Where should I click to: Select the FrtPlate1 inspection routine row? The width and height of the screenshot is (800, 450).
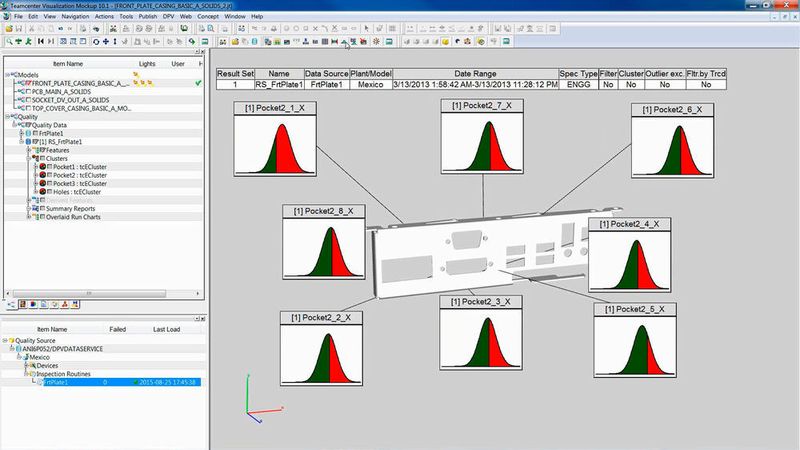(x=121, y=382)
